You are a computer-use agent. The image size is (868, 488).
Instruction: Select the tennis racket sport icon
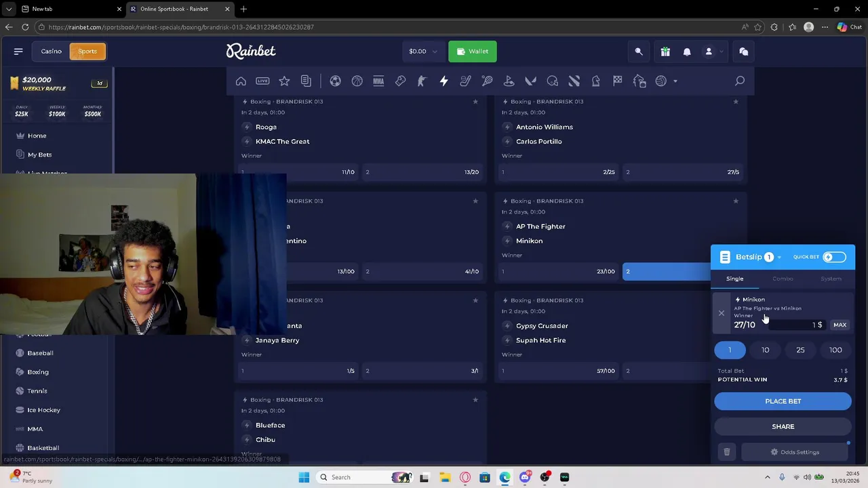pyautogui.click(x=487, y=81)
